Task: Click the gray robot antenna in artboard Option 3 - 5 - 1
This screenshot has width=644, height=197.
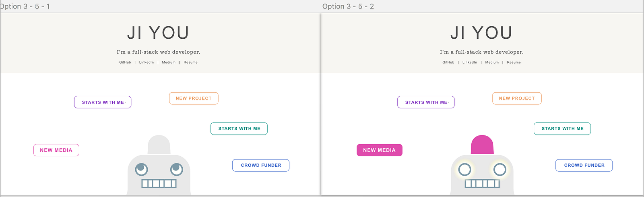Action: point(159,145)
